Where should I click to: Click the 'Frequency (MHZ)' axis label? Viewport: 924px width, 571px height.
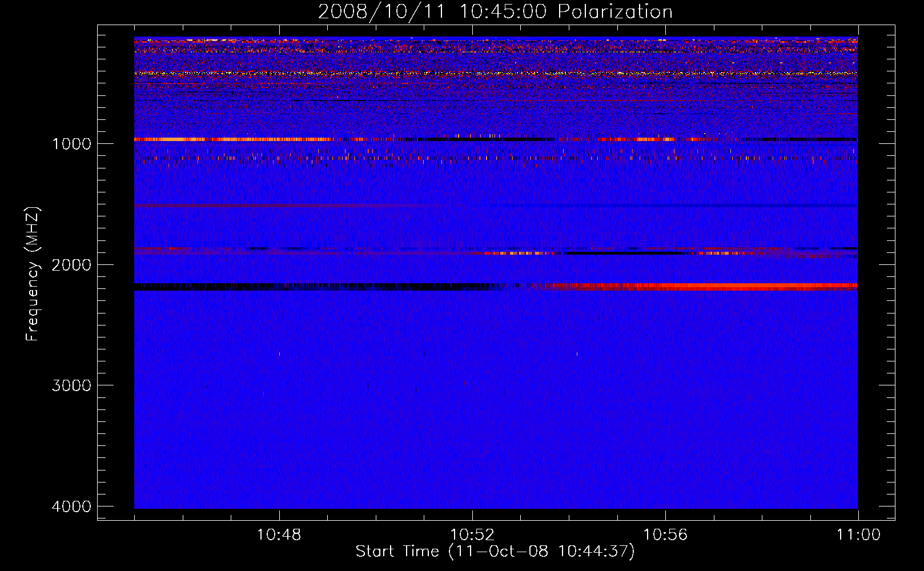(x=33, y=274)
